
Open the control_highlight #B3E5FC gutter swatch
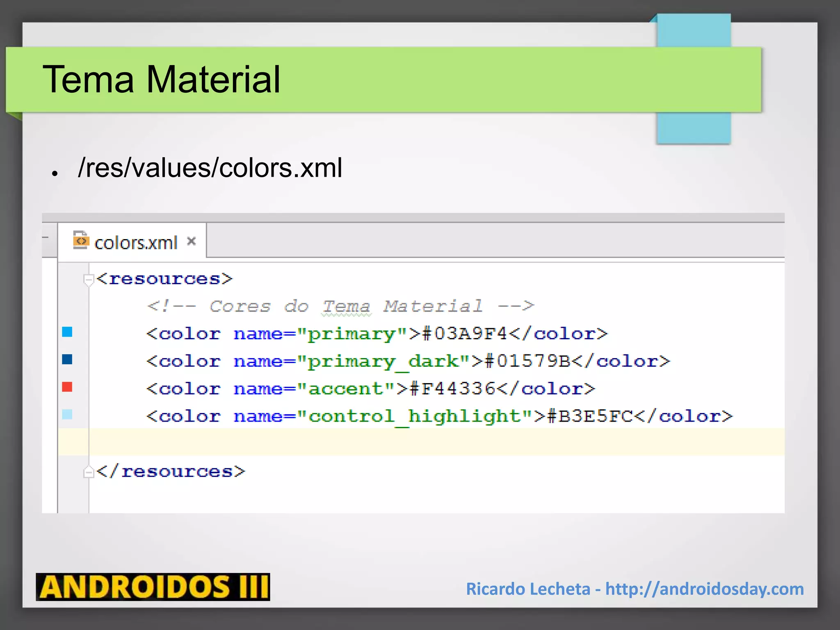[67, 414]
